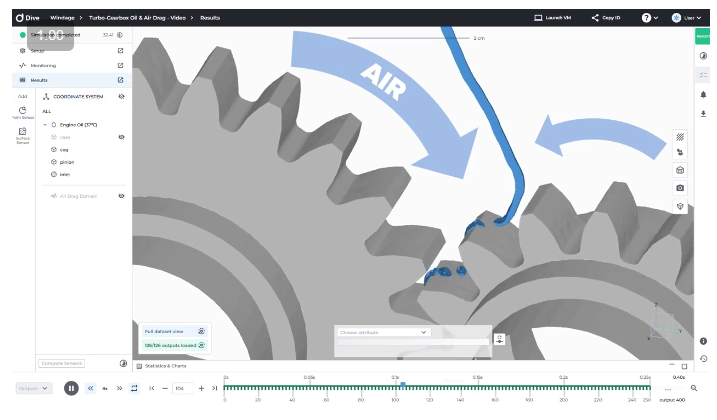This screenshot has height=420, width=717.
Task: Click the download icon
Action: 703,113
